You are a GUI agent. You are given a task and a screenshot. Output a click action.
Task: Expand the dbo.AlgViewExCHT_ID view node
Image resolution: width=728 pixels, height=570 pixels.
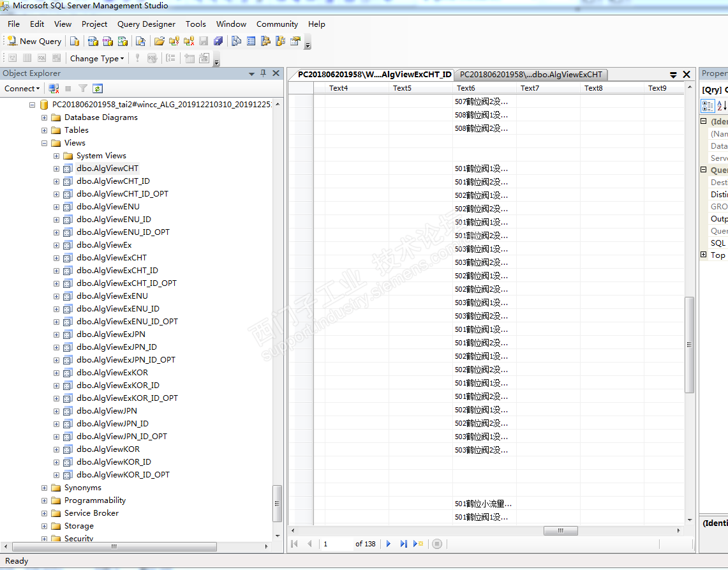[56, 271]
